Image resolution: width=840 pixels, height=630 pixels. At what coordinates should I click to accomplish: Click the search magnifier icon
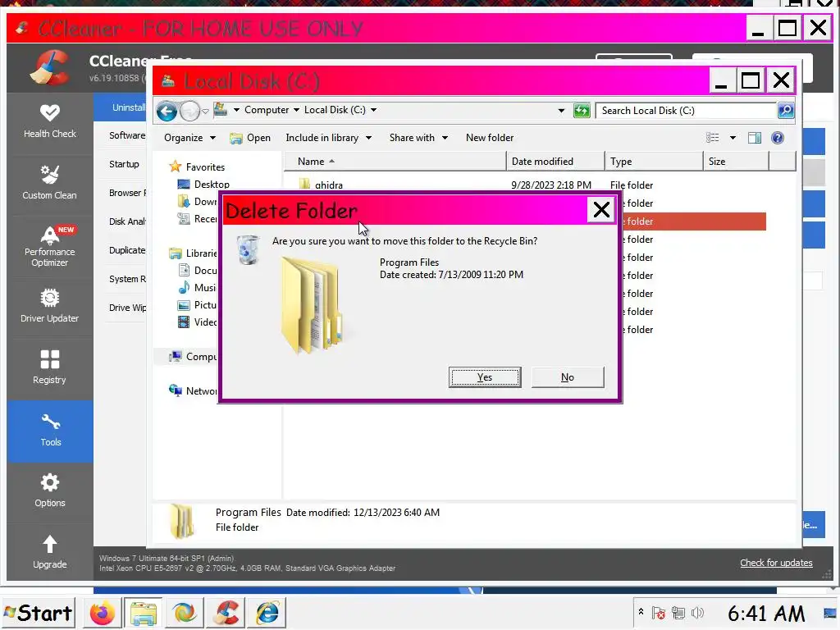(x=785, y=111)
